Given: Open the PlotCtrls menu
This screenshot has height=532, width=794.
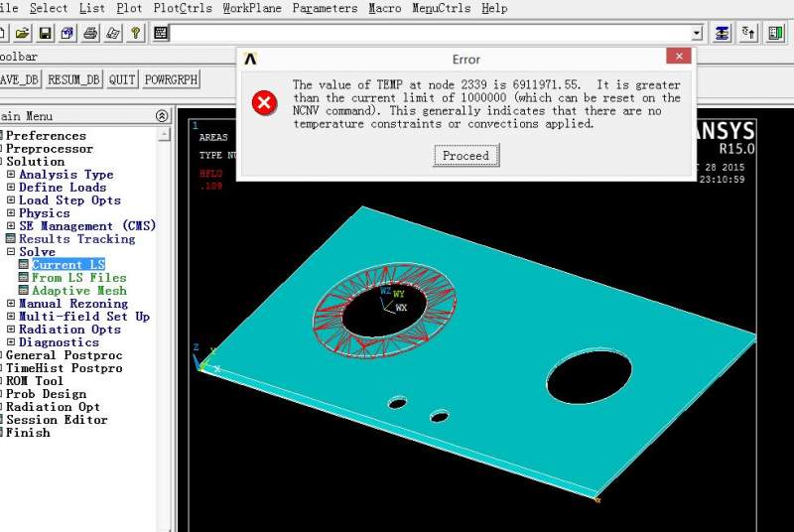Looking at the screenshot, I should (183, 8).
